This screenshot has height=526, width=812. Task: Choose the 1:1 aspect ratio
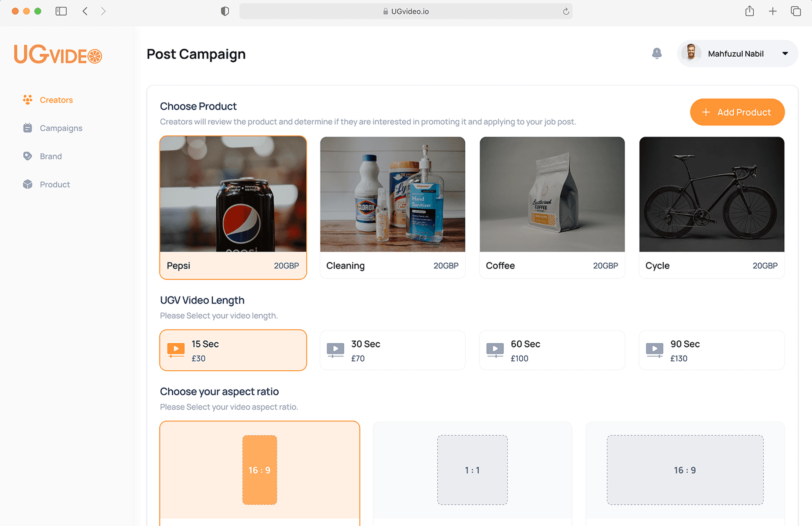click(472, 470)
